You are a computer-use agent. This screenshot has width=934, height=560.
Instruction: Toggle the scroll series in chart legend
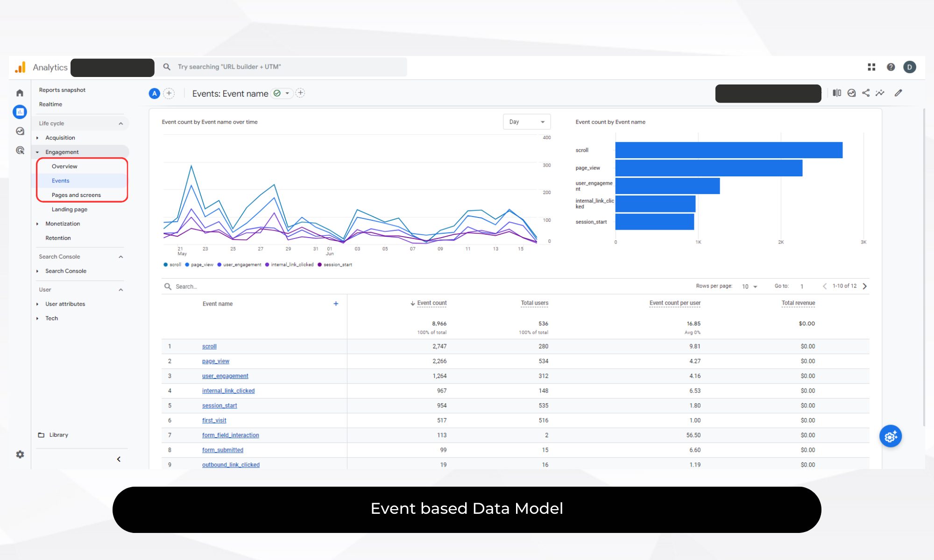pos(172,265)
